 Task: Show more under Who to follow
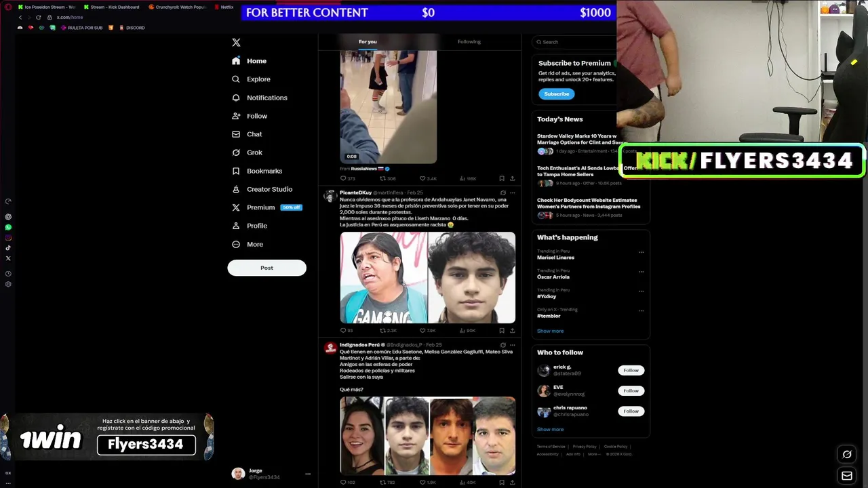coord(550,430)
